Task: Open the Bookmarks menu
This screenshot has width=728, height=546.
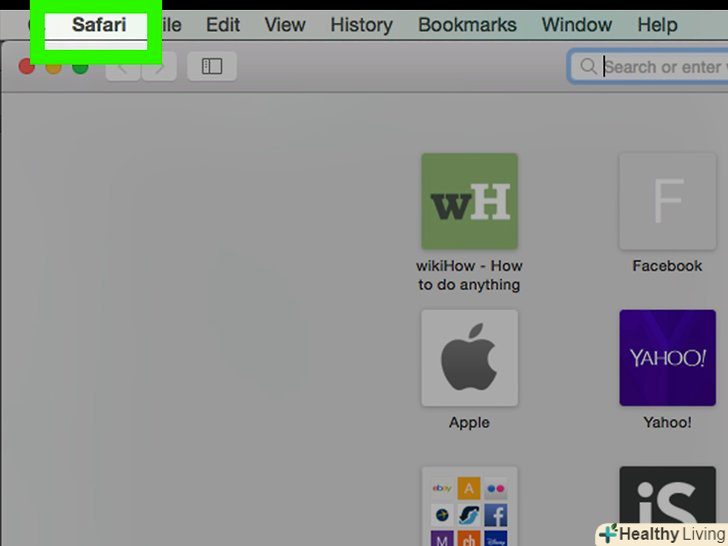Action: (x=467, y=25)
